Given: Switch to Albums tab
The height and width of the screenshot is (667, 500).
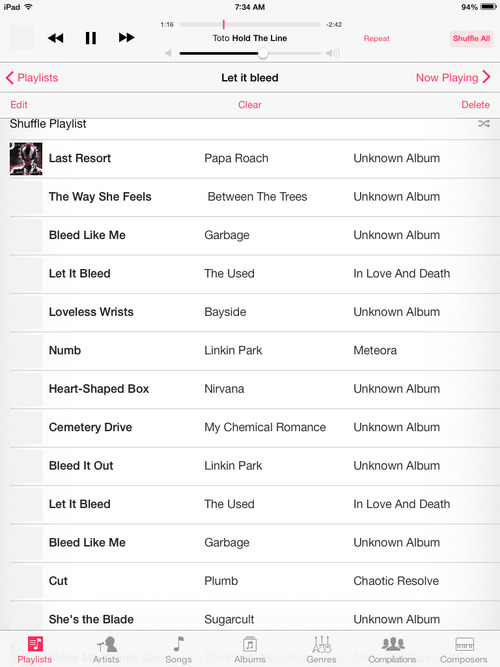Looking at the screenshot, I should [250, 650].
